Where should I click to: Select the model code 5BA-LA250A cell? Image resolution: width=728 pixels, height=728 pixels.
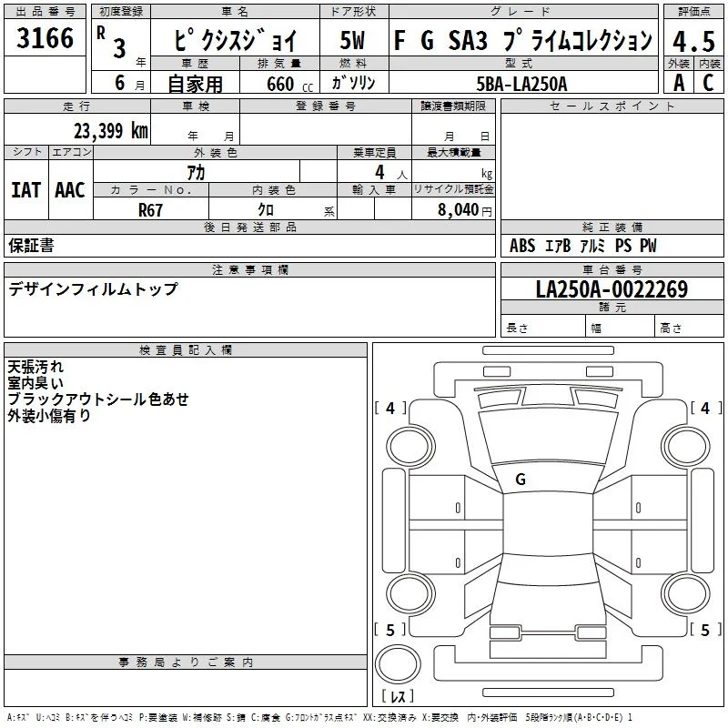pyautogui.click(x=521, y=83)
